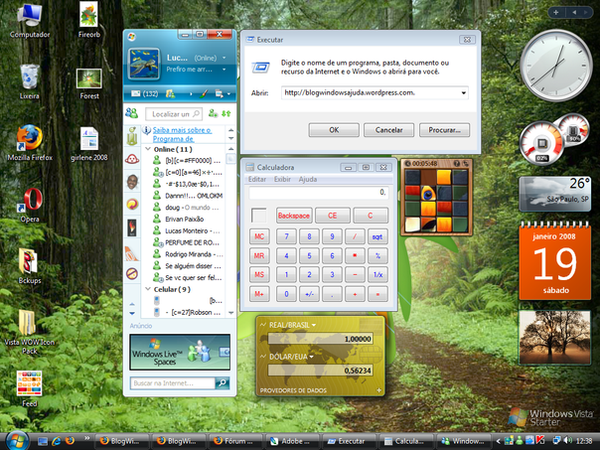Viewport: 600px width, 450px height.
Task: Click the Buscar na Internet search field
Action: tap(173, 383)
